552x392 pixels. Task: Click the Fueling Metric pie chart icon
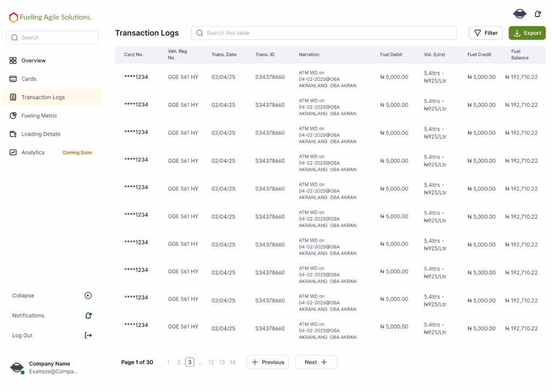pos(13,116)
